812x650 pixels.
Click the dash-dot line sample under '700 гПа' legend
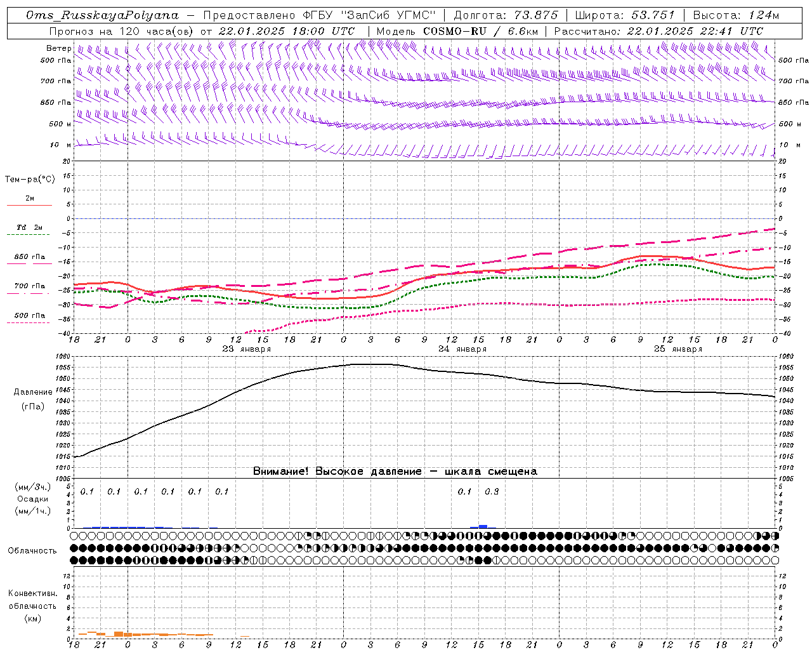(29, 293)
